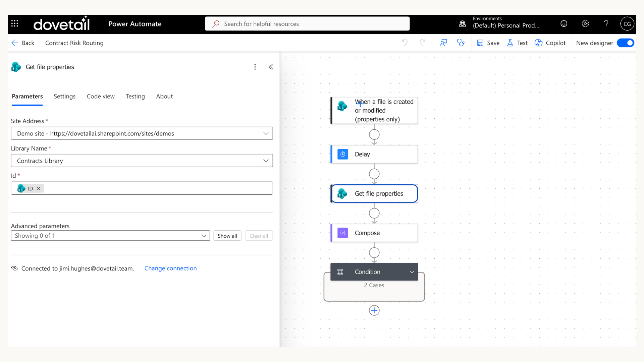Click the SharePoint icon in the panel header

pyautogui.click(x=16, y=67)
